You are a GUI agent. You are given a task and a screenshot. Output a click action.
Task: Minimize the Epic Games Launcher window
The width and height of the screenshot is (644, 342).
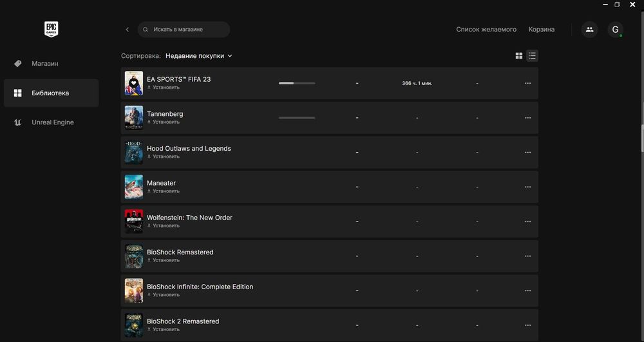coord(605,5)
